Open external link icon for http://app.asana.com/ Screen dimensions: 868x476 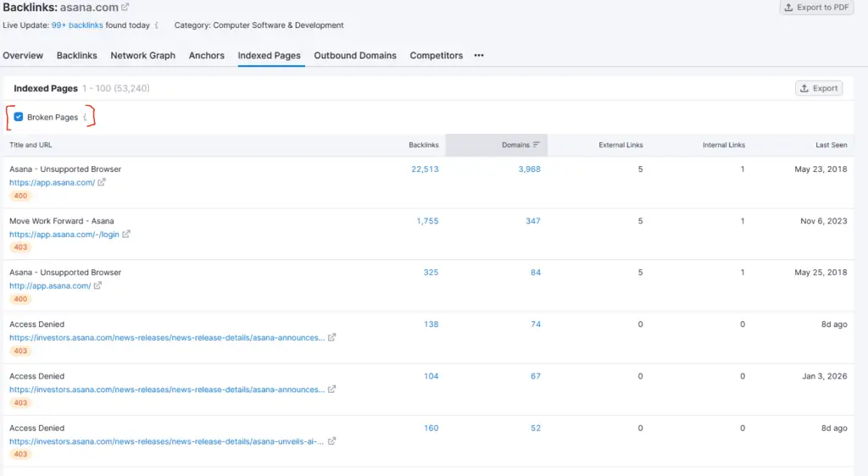97,285
